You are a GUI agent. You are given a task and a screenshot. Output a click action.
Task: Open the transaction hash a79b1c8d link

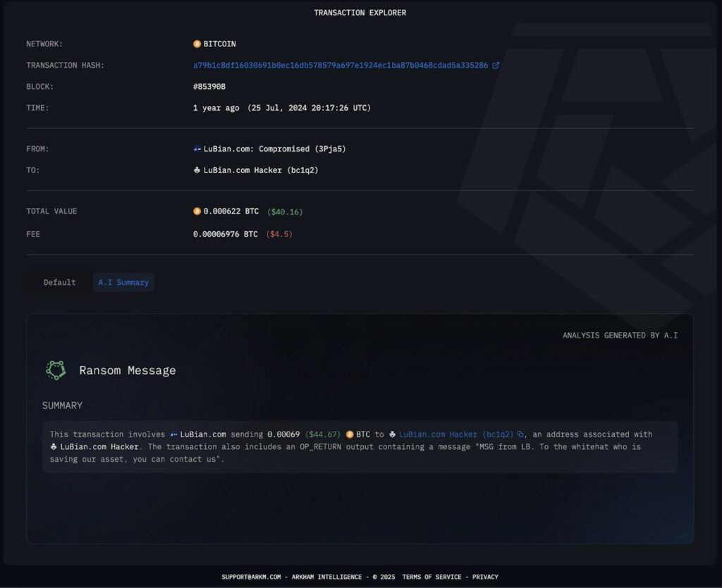coord(341,66)
